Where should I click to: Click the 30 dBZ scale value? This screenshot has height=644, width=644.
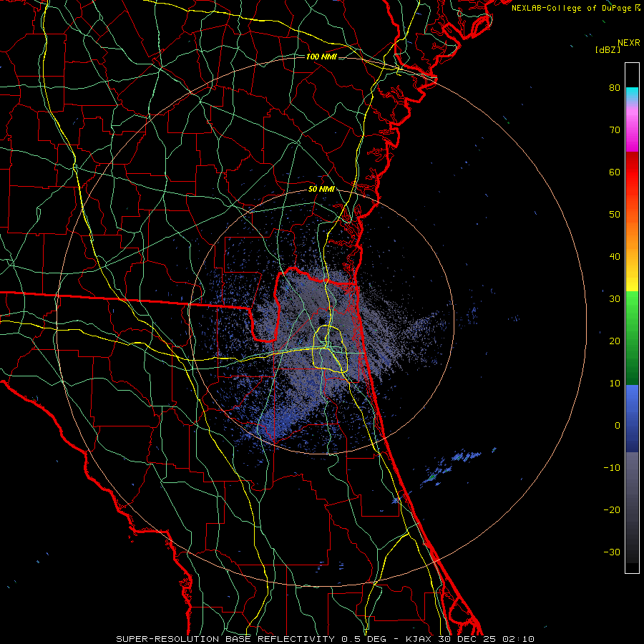[x=615, y=299]
